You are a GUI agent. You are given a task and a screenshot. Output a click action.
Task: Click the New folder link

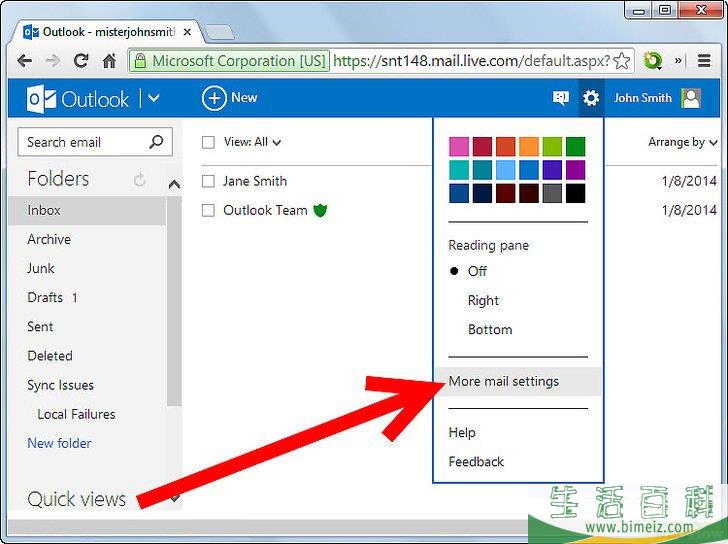pyautogui.click(x=59, y=443)
